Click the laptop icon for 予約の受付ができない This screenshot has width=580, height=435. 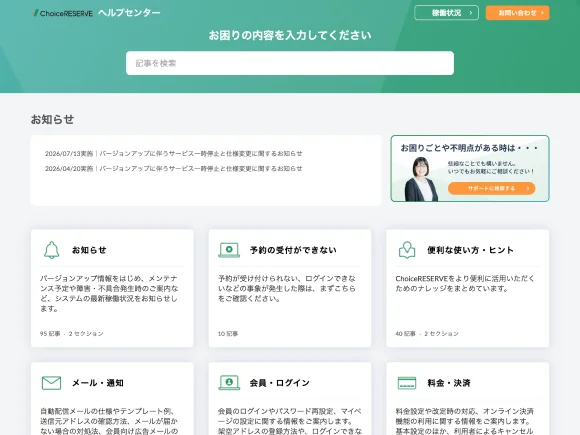(x=229, y=250)
